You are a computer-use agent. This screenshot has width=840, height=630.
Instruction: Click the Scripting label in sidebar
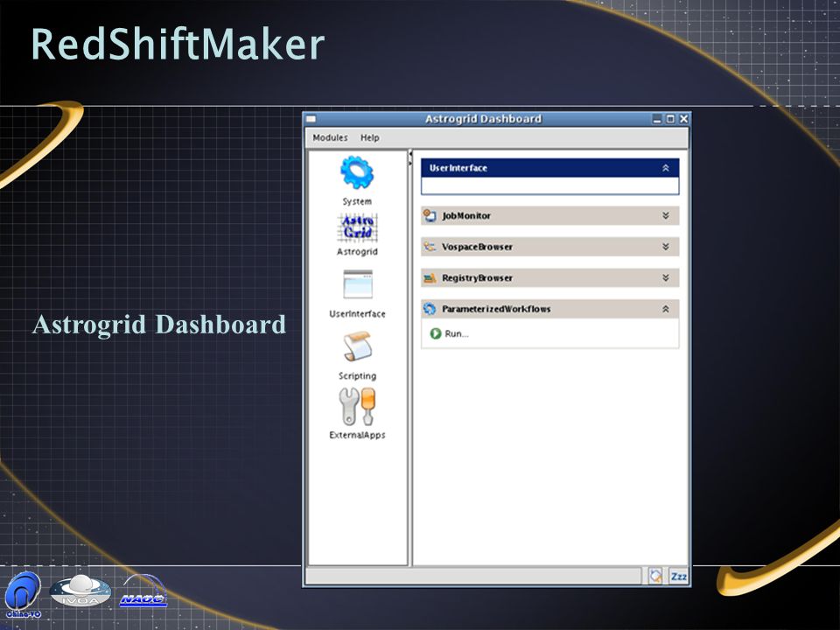point(357,375)
